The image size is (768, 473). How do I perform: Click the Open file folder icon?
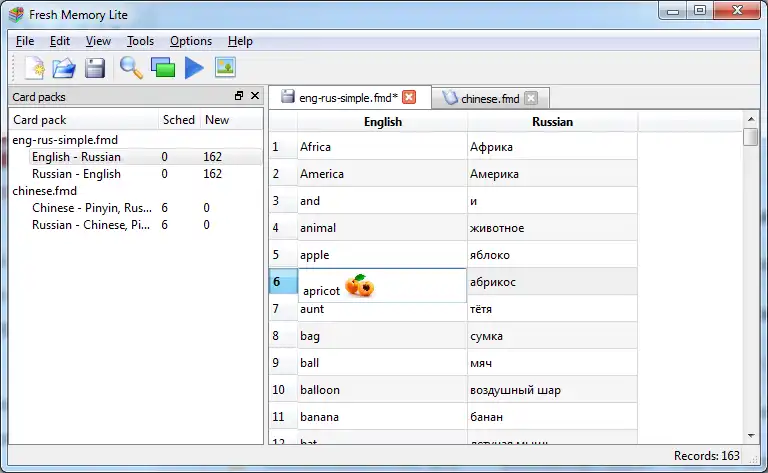click(64, 68)
